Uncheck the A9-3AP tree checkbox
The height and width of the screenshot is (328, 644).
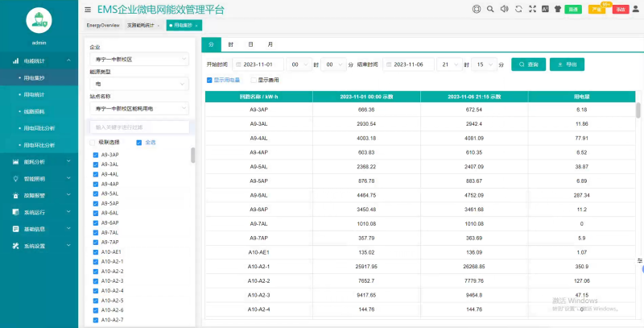coord(96,155)
